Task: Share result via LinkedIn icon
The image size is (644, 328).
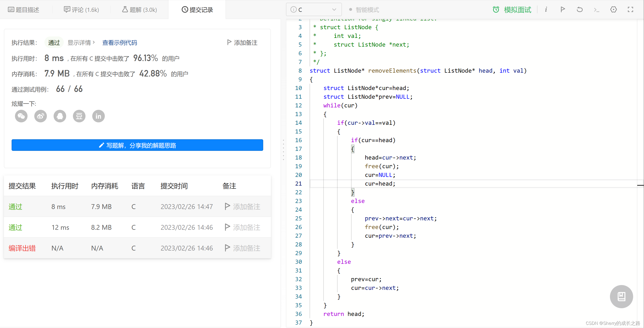Action: point(98,116)
